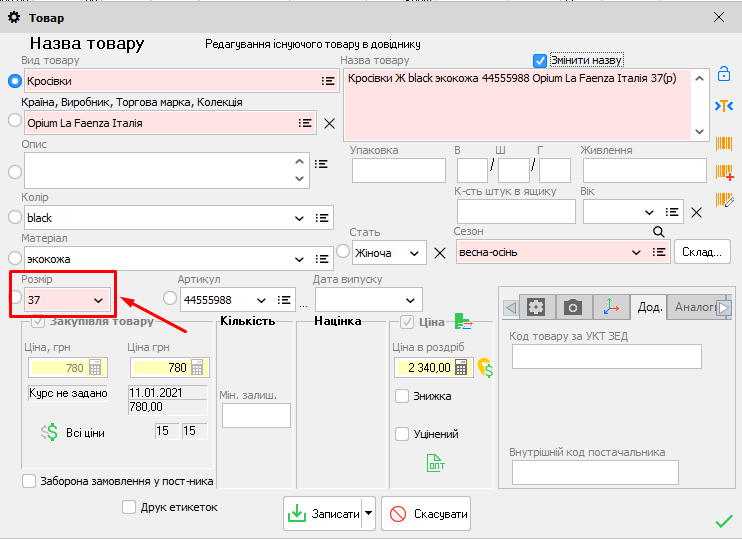Open the gear settings tab
Image resolution: width=742 pixels, height=539 pixels.
coord(537,307)
